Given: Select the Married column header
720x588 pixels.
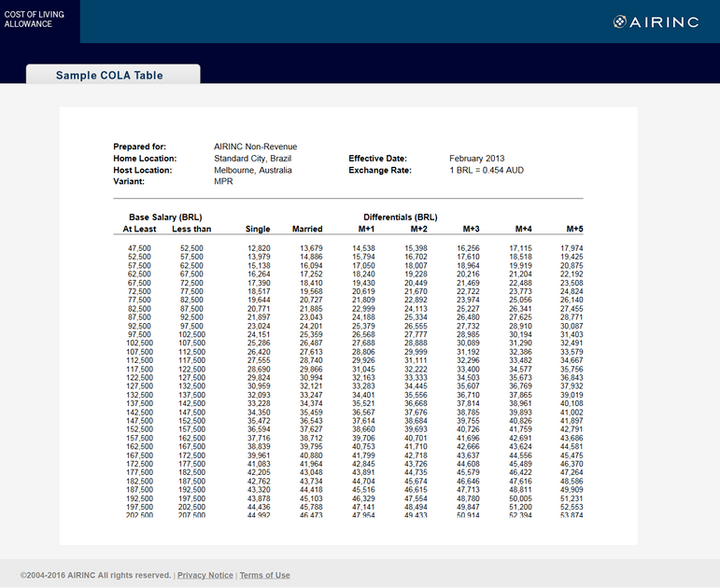Looking at the screenshot, I should [307, 229].
